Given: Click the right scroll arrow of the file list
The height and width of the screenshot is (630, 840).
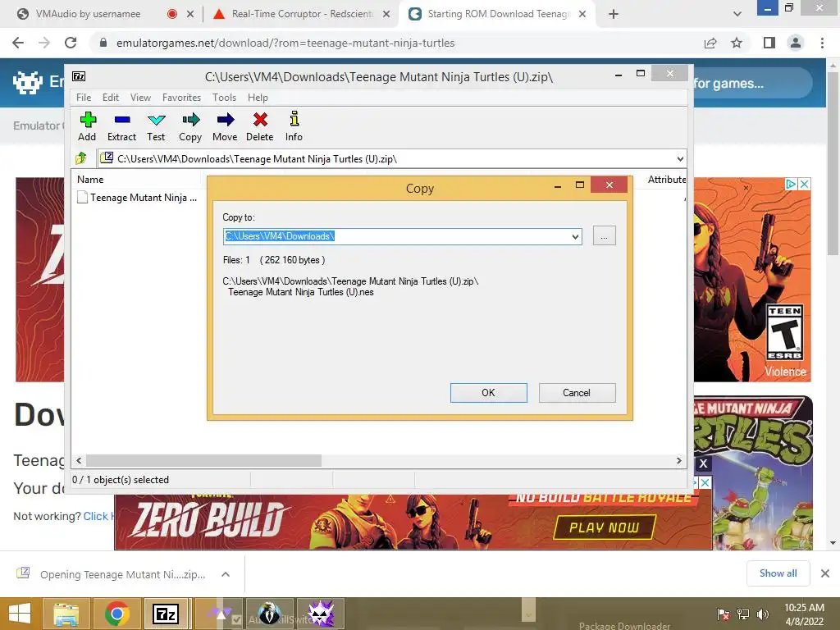Looking at the screenshot, I should click(x=678, y=461).
